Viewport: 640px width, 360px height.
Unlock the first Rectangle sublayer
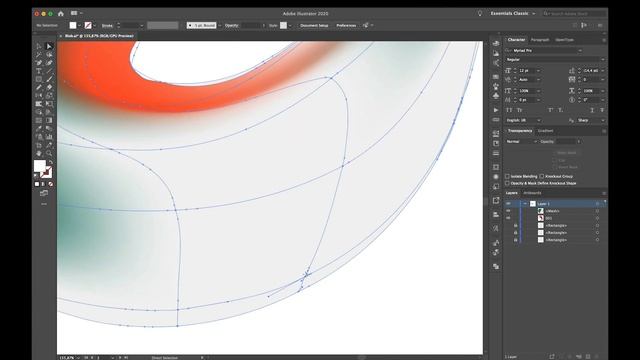pyautogui.click(x=516, y=225)
